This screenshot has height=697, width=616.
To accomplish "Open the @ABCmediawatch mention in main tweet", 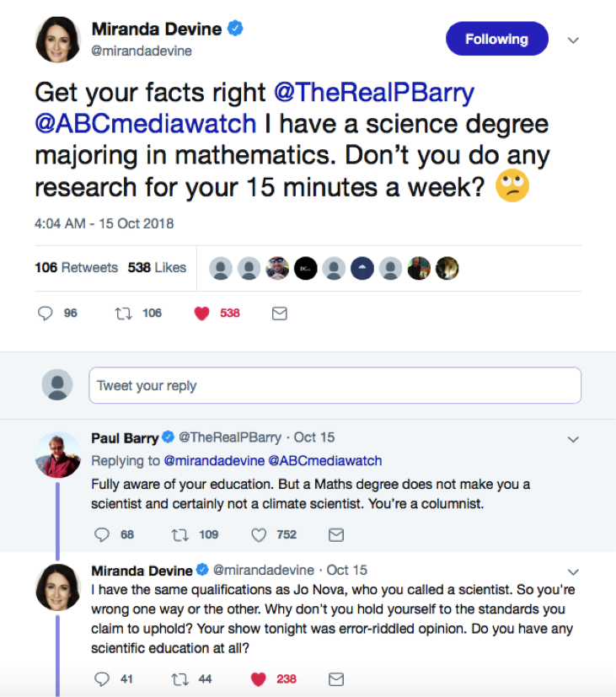I will (x=145, y=124).
